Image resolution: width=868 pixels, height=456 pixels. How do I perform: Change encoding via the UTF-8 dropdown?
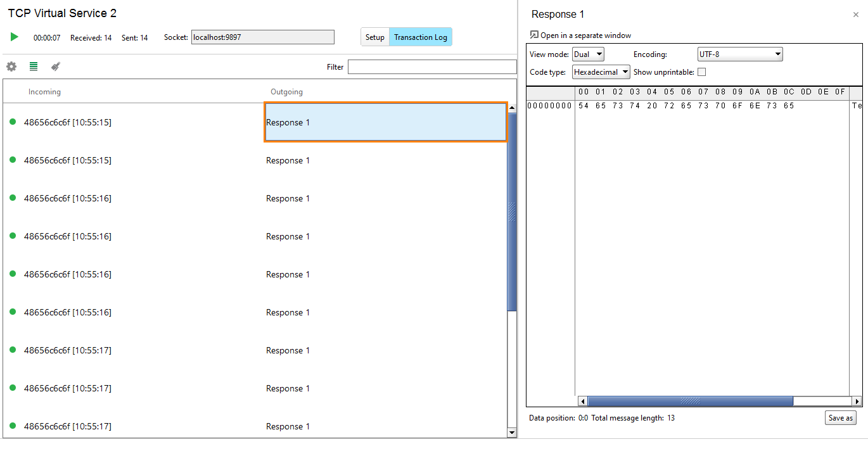coord(739,54)
